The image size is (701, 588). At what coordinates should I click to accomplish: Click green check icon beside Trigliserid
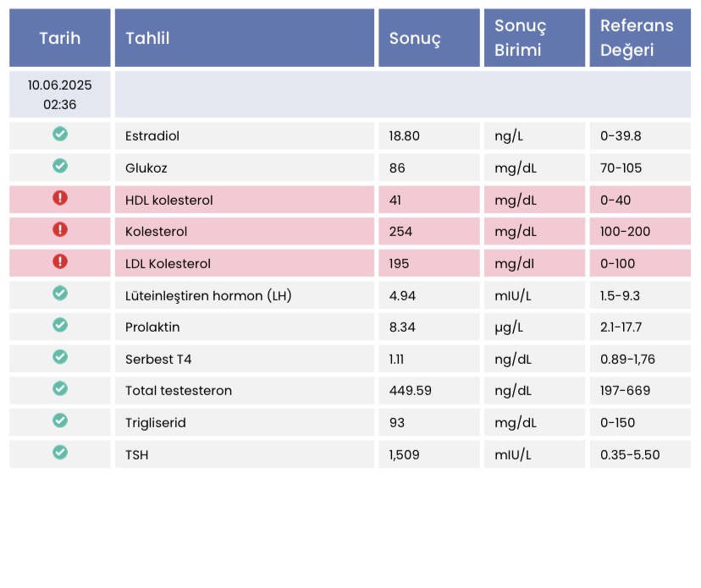60,420
